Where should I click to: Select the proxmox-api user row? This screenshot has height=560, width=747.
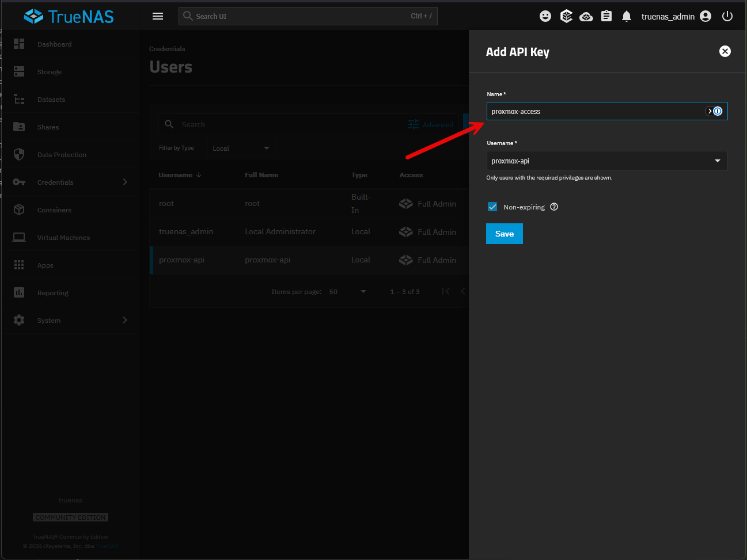309,260
